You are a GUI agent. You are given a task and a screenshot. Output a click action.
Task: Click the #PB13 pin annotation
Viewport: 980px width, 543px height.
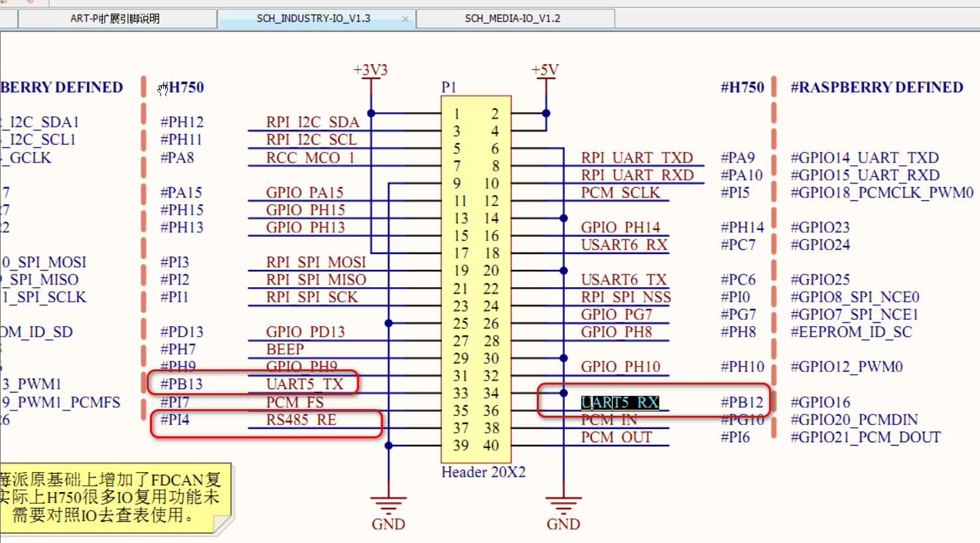182,385
